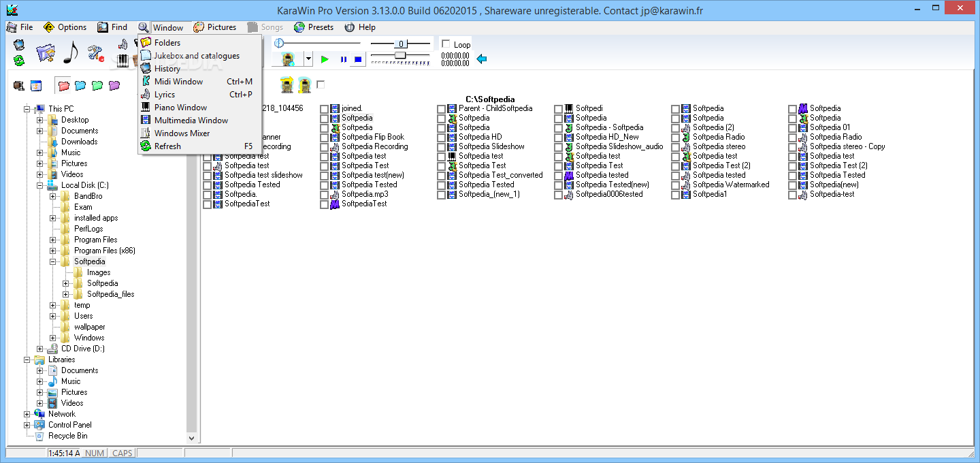The image size is (980, 463).
Task: Click the music note toolbar icon
Action: click(71, 52)
